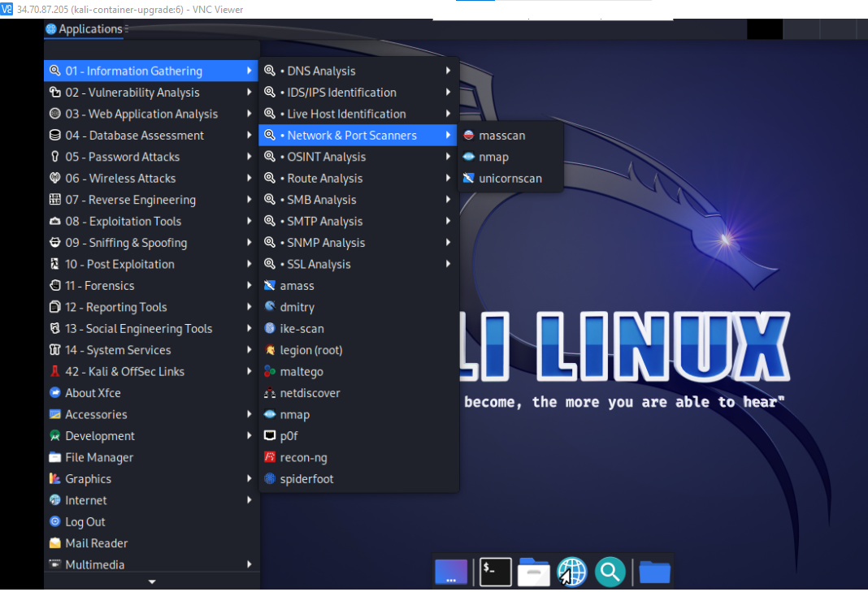868x592 pixels.
Task: Launch masscan from the submenu
Action: pos(510,136)
